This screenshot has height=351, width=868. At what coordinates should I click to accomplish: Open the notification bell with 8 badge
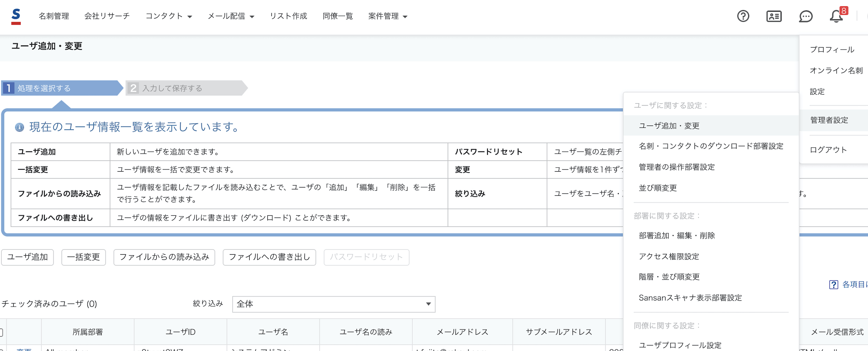tap(836, 16)
